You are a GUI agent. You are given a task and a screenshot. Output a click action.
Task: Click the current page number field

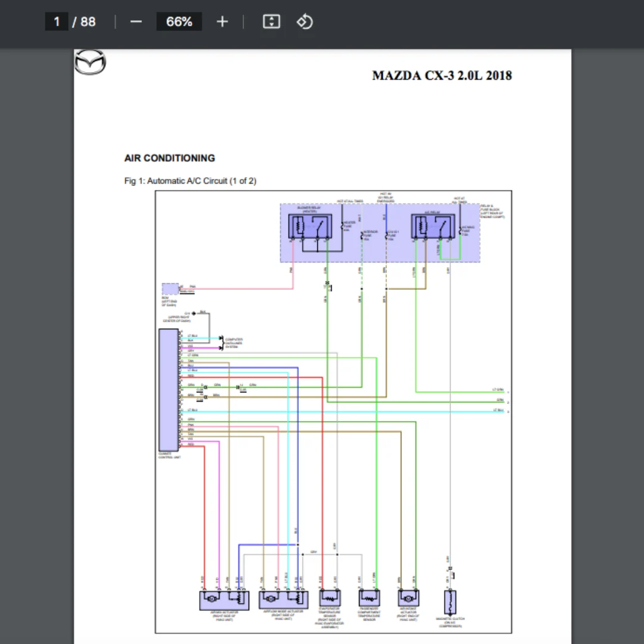coord(57,22)
